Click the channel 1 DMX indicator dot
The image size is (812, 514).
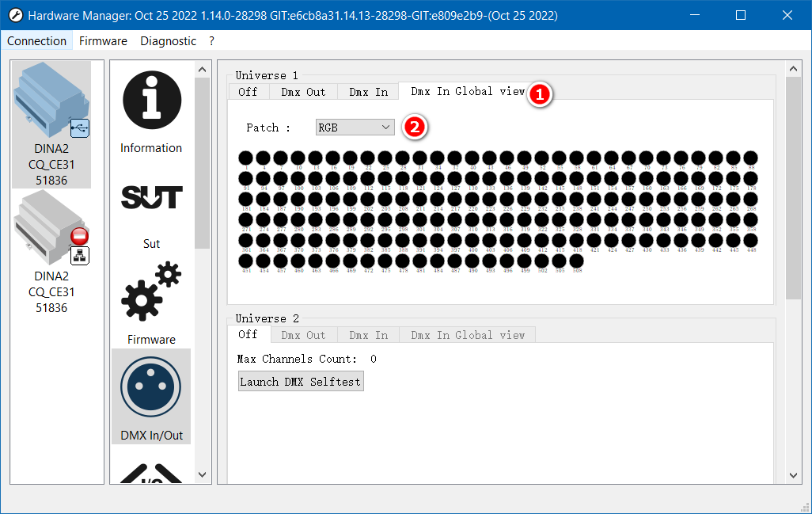[x=247, y=158]
